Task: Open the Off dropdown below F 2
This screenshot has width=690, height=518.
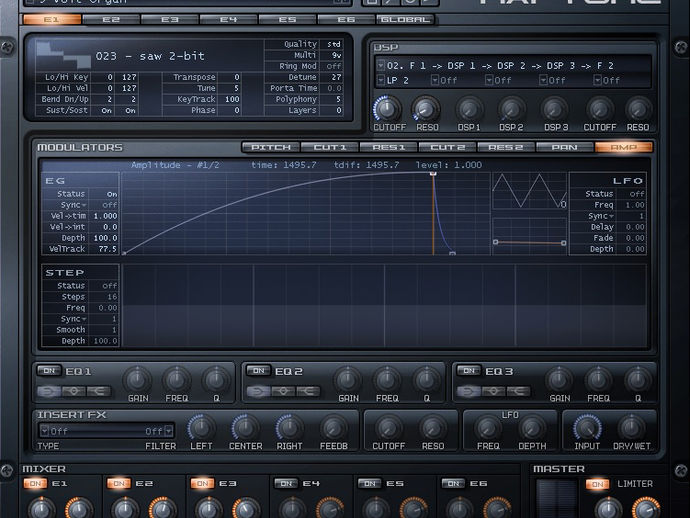Action: pyautogui.click(x=597, y=80)
